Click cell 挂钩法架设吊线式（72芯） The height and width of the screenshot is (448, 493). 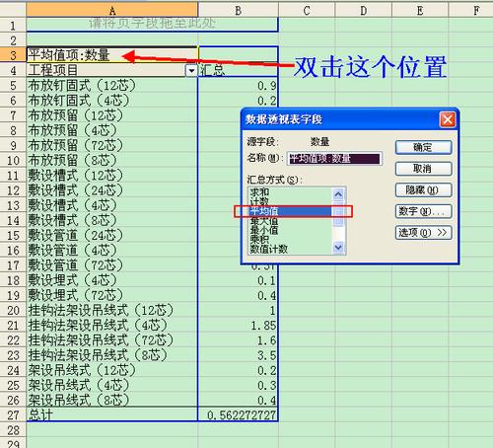click(x=112, y=340)
